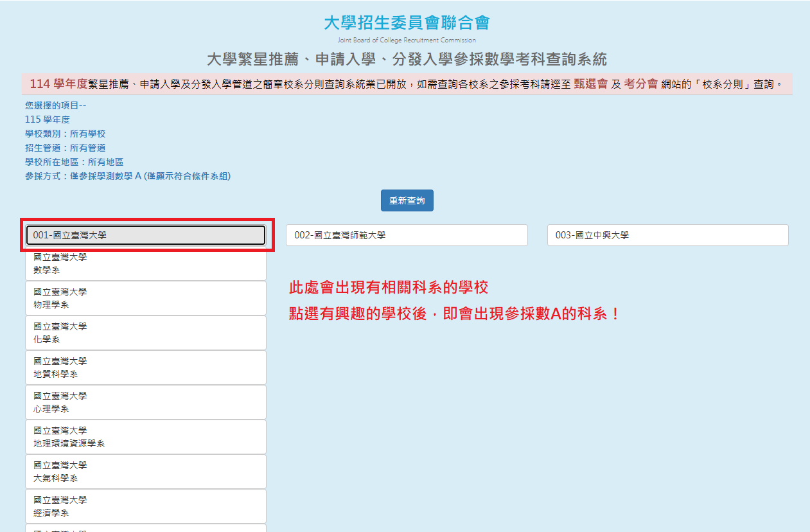Expand the 003-國立中興大學 school entry
810x532 pixels.
coord(667,235)
